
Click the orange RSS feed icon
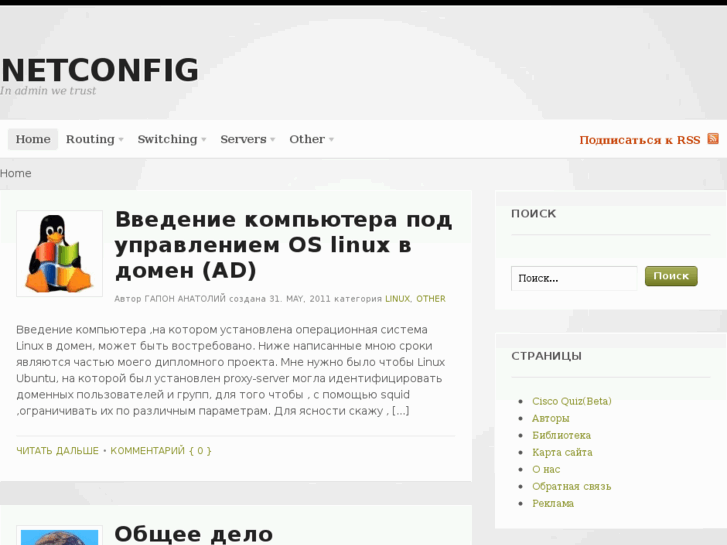[x=713, y=138]
